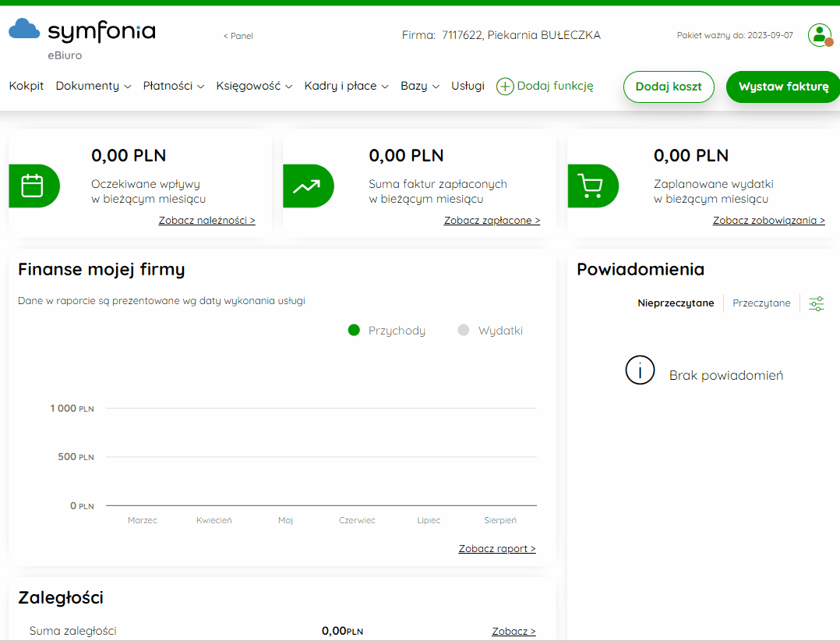Click the Czerwiec label on the chart axis
This screenshot has width=840, height=641.
tap(357, 520)
